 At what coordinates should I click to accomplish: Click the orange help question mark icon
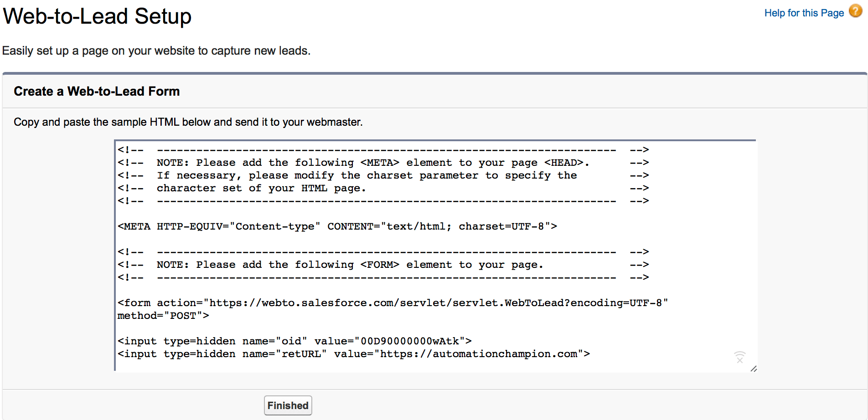coord(856,11)
